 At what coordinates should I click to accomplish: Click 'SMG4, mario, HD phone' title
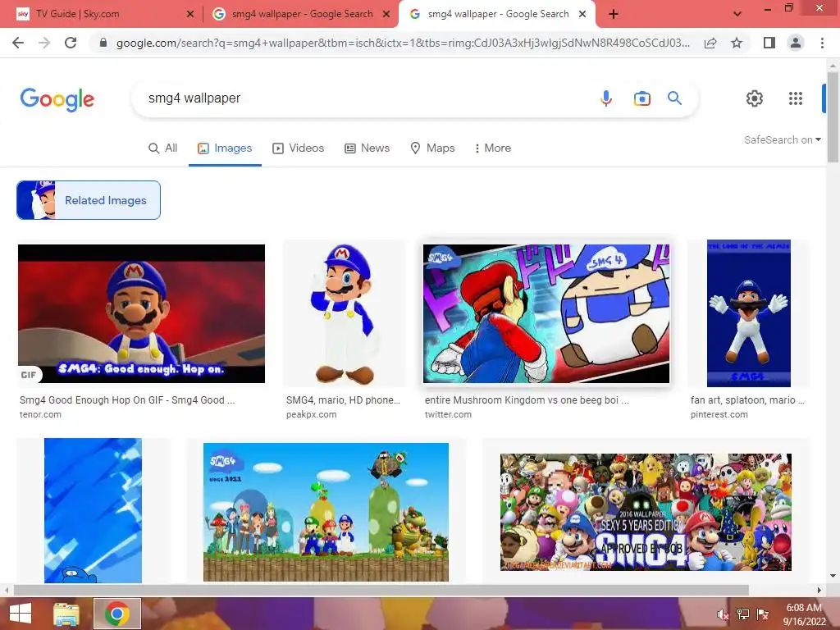pos(343,400)
